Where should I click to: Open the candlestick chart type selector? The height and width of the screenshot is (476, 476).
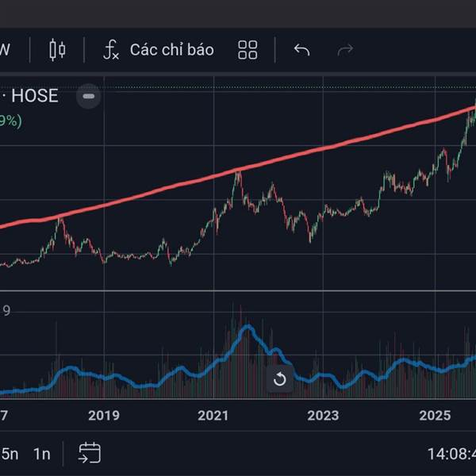[x=57, y=50]
